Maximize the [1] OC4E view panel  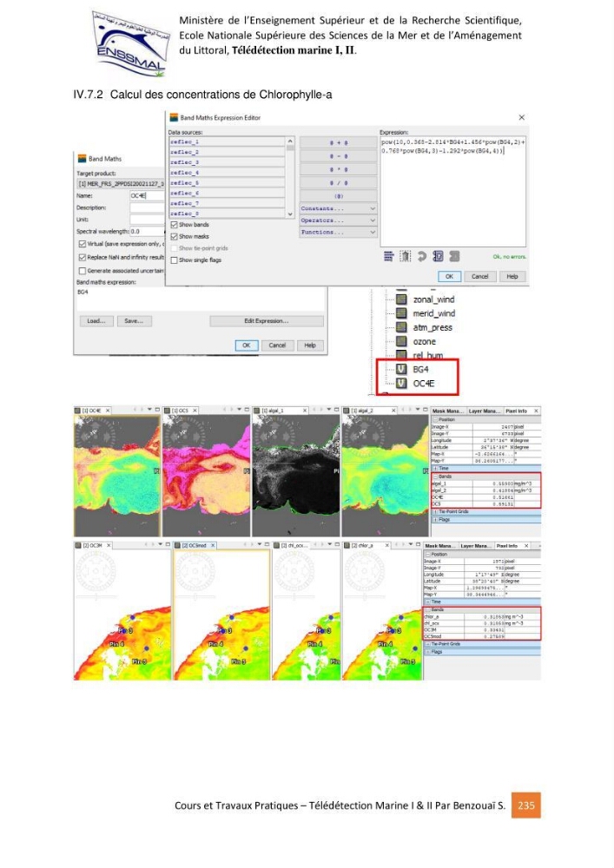(157, 410)
